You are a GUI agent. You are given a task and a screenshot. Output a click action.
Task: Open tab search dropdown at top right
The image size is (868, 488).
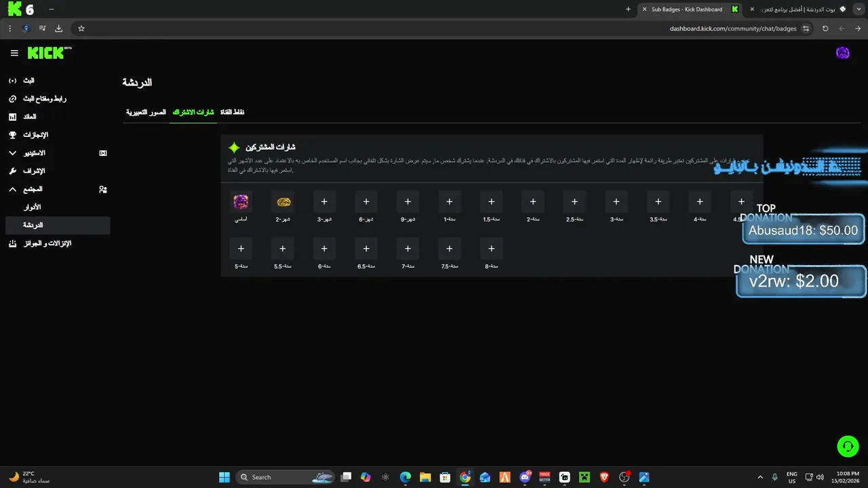click(x=859, y=9)
